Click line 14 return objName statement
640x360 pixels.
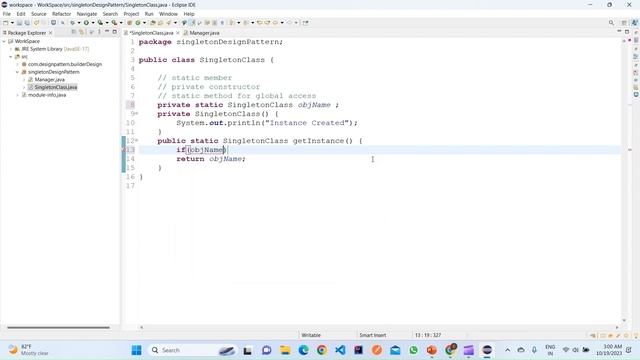tap(211, 159)
